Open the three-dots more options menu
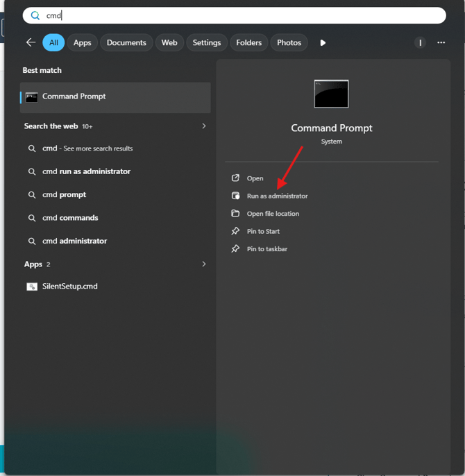The image size is (465, 476). coord(441,42)
